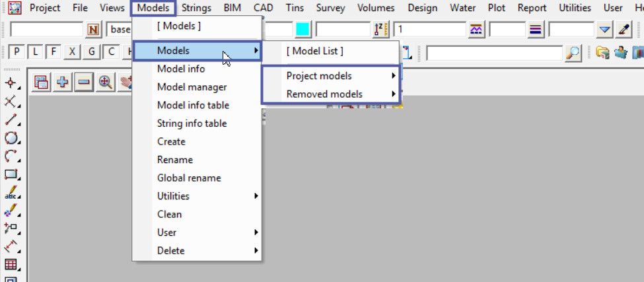This screenshot has width=644, height=282.
Task: Open the Strings menu
Action: click(x=196, y=8)
